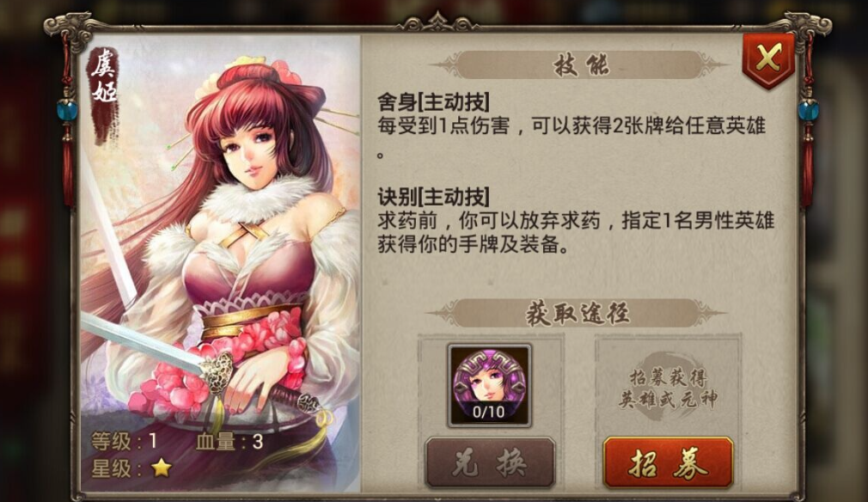Viewport: 868px width, 502px height.
Task: Close the hero detail panel with X
Action: pyautogui.click(x=769, y=60)
